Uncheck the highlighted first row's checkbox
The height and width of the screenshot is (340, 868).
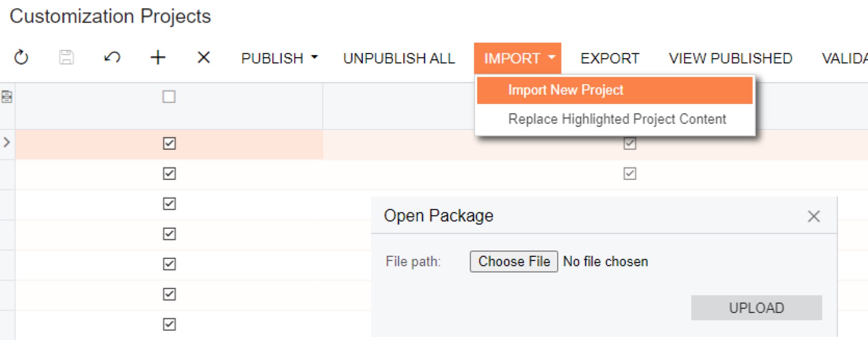[169, 143]
